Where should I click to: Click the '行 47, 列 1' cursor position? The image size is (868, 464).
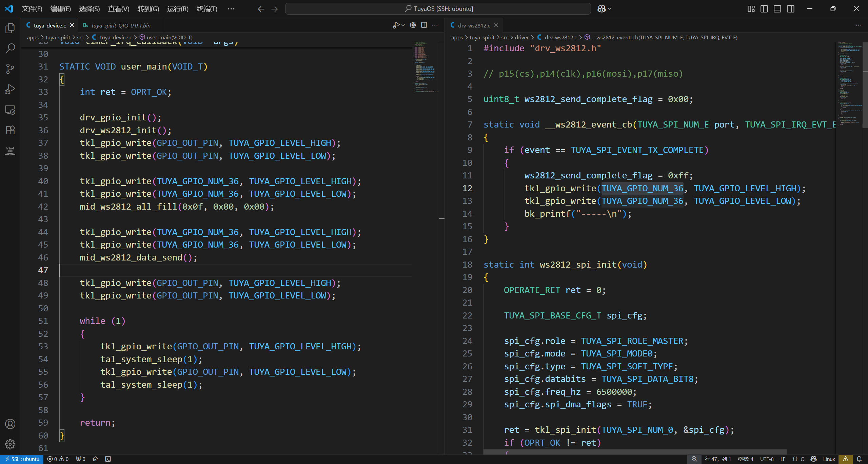(718, 459)
